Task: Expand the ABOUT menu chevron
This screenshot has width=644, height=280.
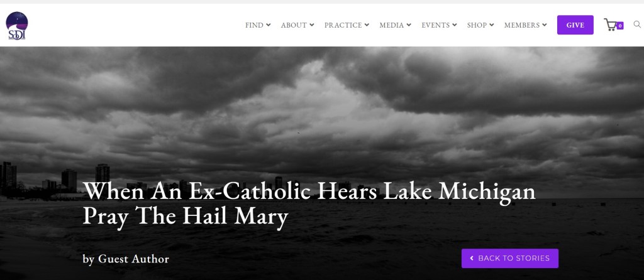Action: [x=312, y=25]
